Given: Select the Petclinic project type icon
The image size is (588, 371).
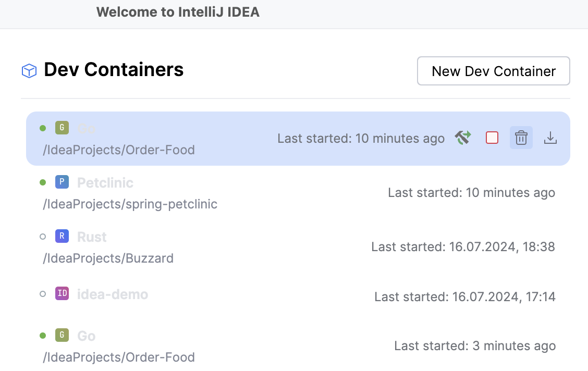Looking at the screenshot, I should (x=62, y=182).
